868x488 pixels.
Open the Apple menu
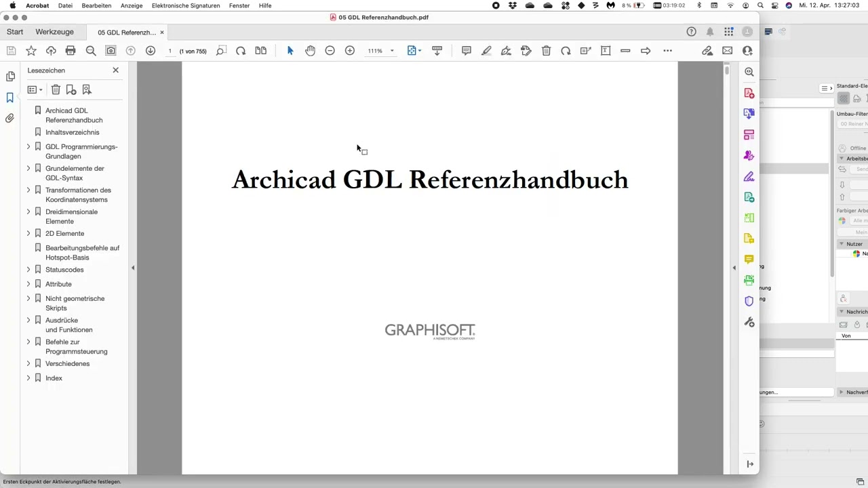13,5
